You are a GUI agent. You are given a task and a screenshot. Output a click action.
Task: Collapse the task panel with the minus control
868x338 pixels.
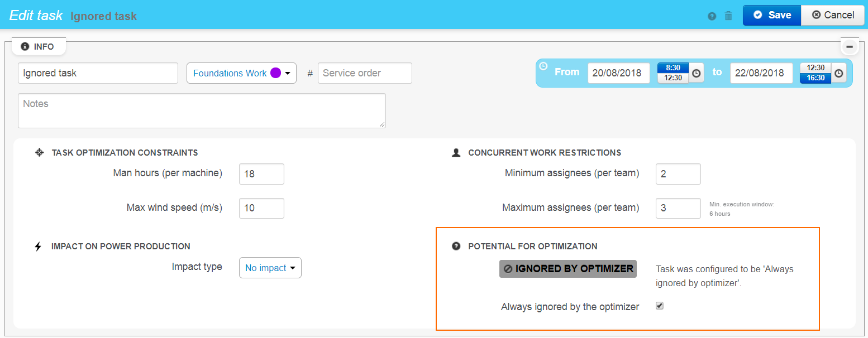[x=850, y=46]
